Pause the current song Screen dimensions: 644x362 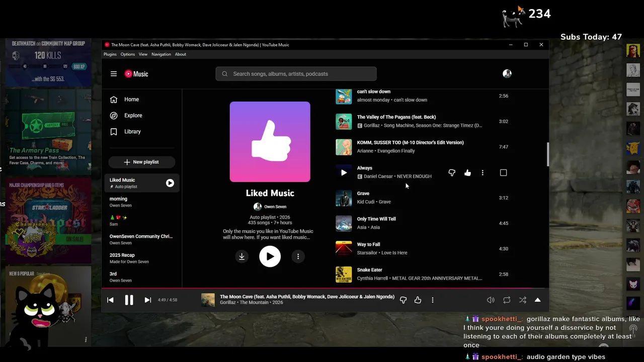(129, 300)
